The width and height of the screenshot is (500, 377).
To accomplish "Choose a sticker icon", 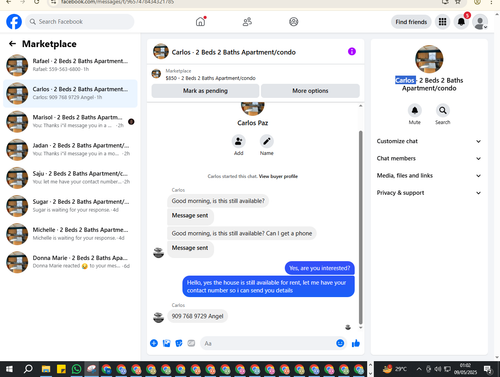I will [179, 343].
